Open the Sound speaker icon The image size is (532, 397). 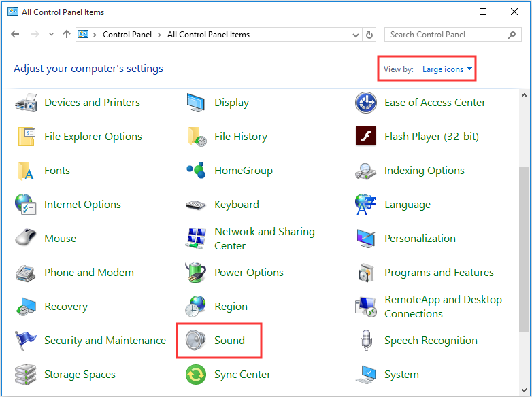coord(196,341)
